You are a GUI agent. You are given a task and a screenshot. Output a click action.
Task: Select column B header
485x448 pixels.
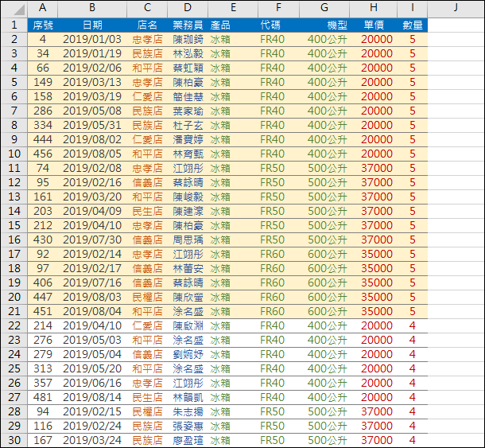click(x=92, y=8)
